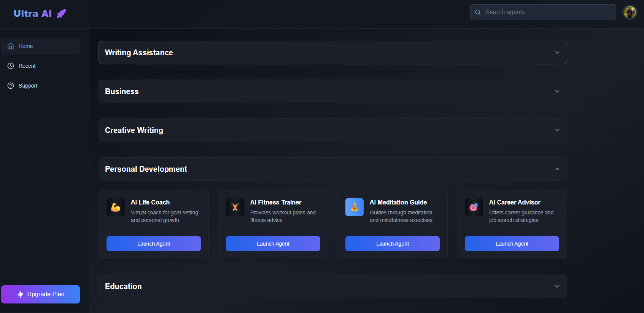Click the Education heading text
This screenshot has height=313, width=644.
point(123,286)
